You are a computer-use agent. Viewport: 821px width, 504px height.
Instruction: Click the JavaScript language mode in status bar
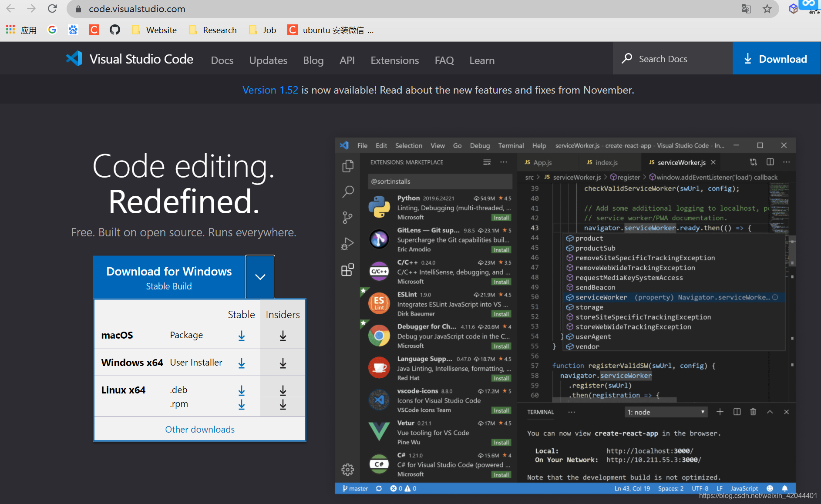click(x=744, y=488)
